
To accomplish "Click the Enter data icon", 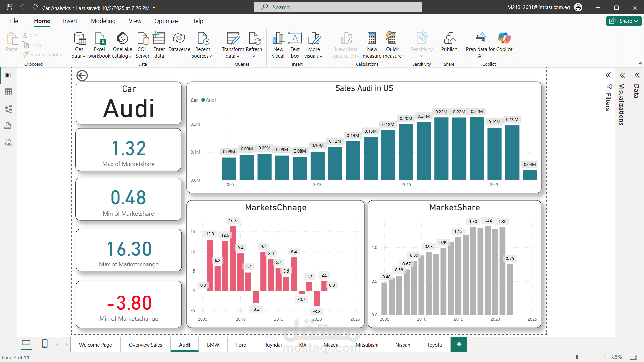I will coord(159,38).
